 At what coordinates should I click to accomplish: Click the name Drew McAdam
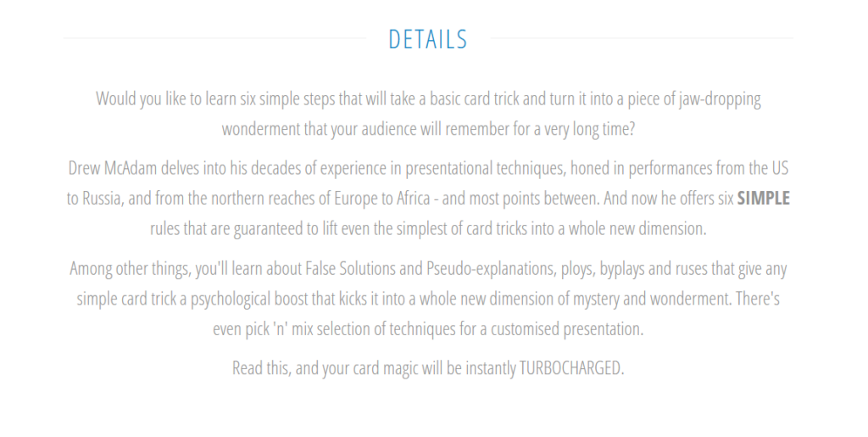(x=113, y=168)
